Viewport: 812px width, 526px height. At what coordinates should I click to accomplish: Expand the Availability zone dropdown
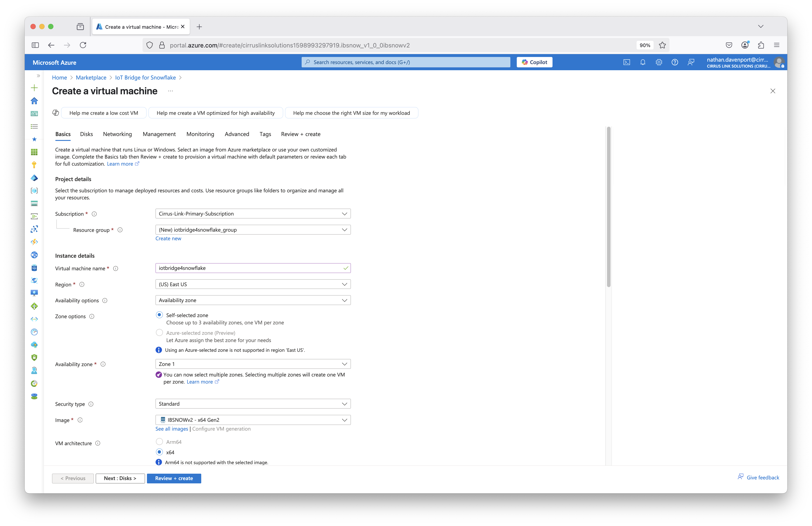[253, 364]
